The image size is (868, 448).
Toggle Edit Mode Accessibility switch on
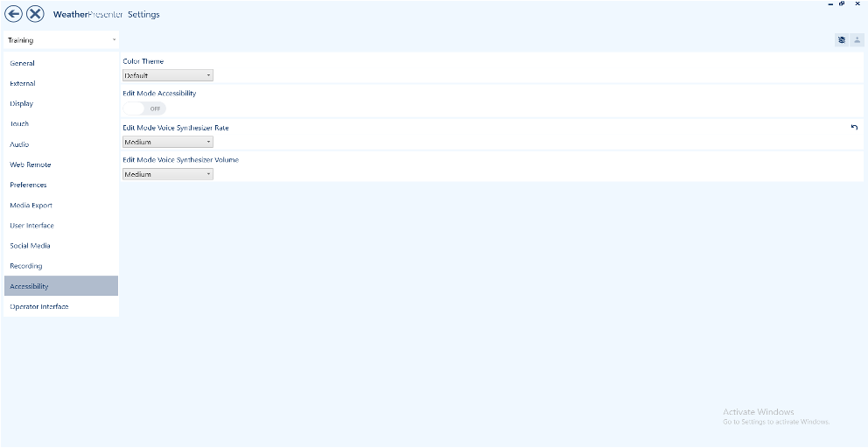pos(144,108)
